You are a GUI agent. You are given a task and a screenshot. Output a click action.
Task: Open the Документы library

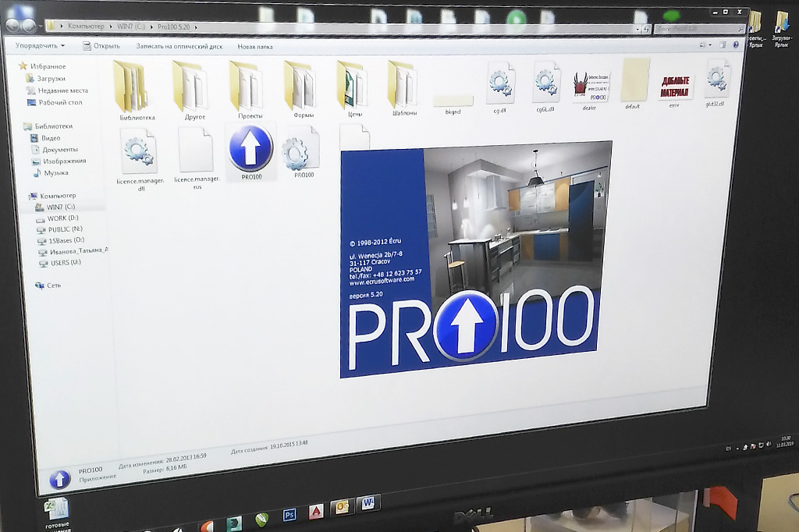pos(55,149)
